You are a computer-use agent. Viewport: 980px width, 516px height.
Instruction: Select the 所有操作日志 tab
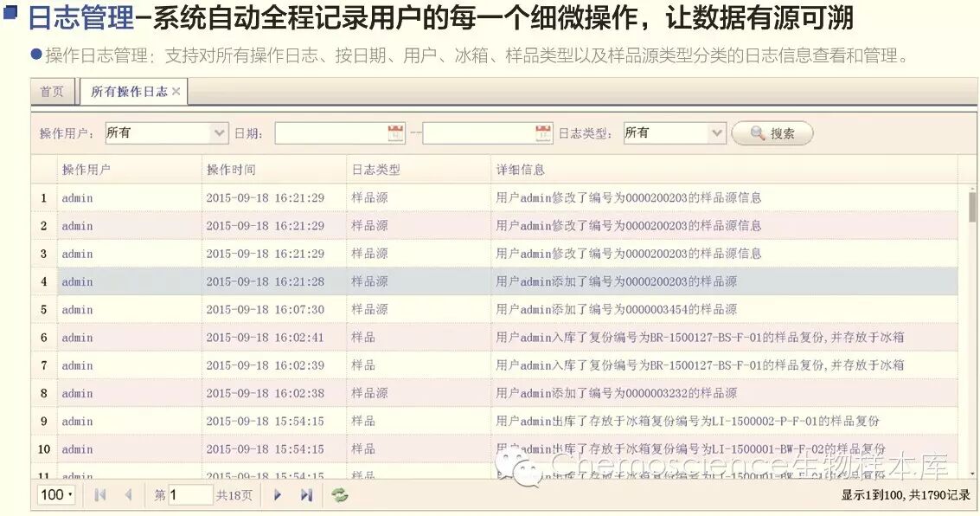(x=129, y=92)
